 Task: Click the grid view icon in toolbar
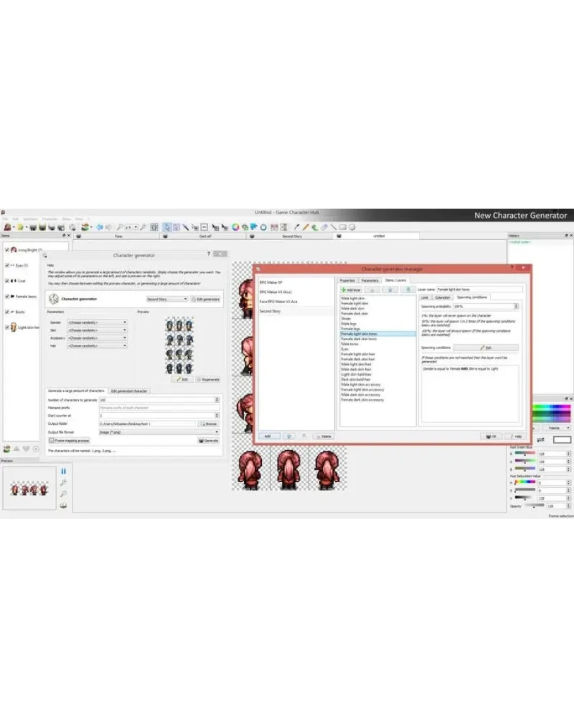pyautogui.click(x=154, y=227)
